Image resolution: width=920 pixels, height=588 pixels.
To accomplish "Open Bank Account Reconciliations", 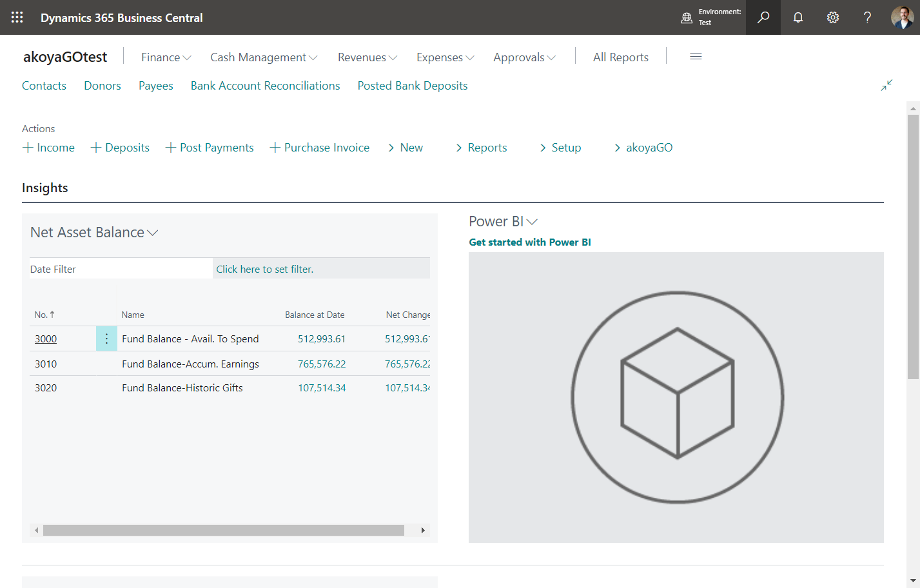I will pyautogui.click(x=266, y=86).
